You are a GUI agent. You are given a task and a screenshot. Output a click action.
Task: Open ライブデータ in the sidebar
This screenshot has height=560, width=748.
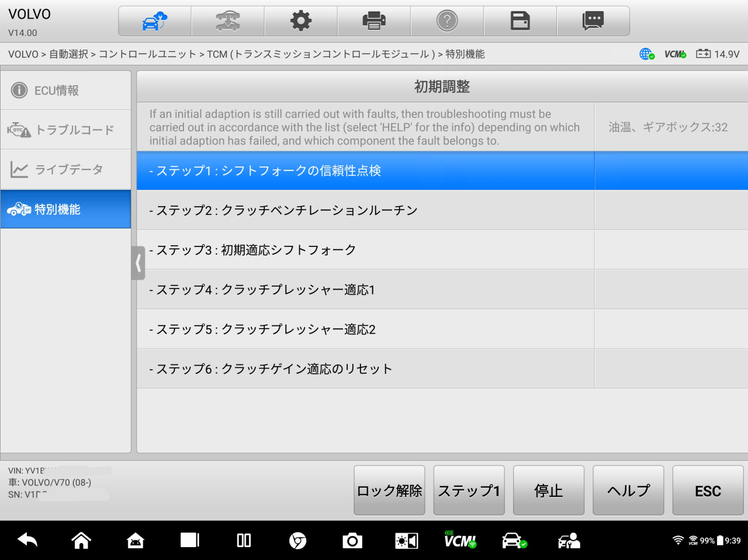(x=65, y=170)
